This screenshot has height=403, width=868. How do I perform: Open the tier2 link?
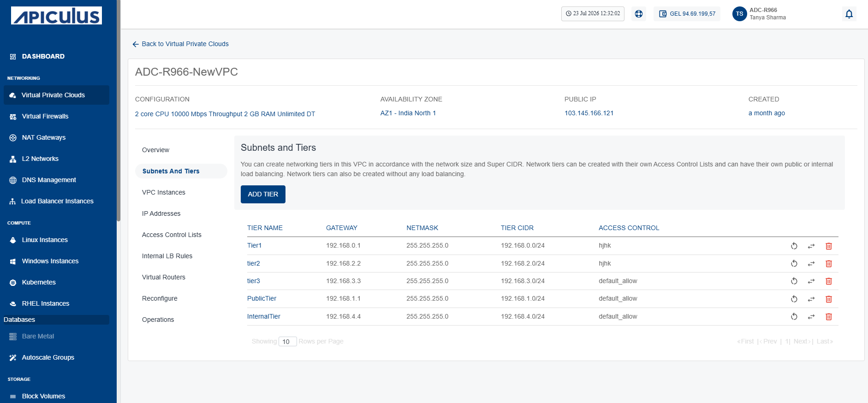[x=254, y=263]
